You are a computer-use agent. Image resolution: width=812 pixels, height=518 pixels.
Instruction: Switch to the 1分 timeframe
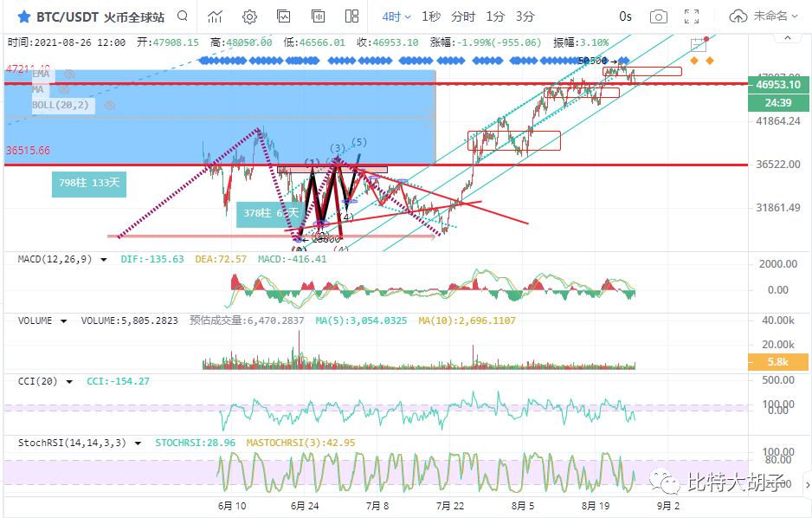pyautogui.click(x=495, y=16)
